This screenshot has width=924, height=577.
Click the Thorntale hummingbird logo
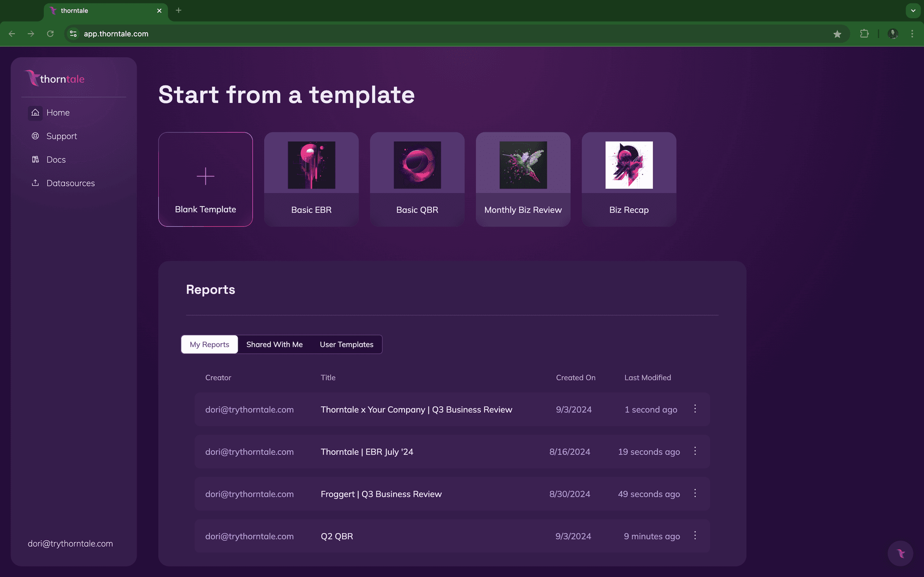point(32,78)
